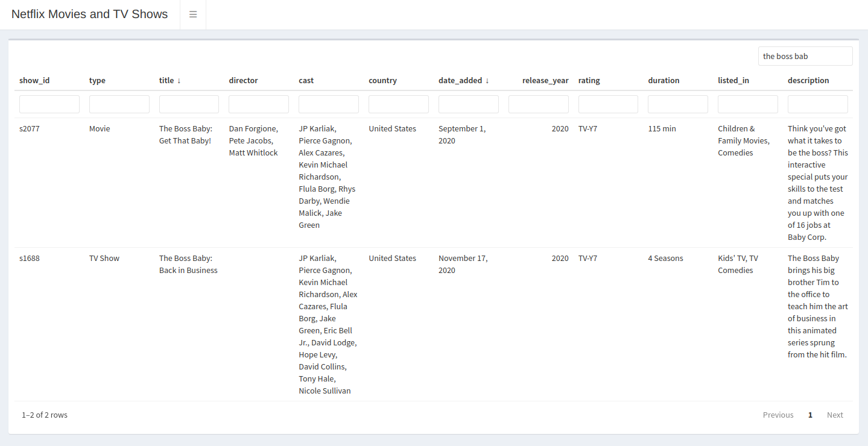The image size is (868, 446).
Task: Sort by the show_id column header
Action: 34,80
